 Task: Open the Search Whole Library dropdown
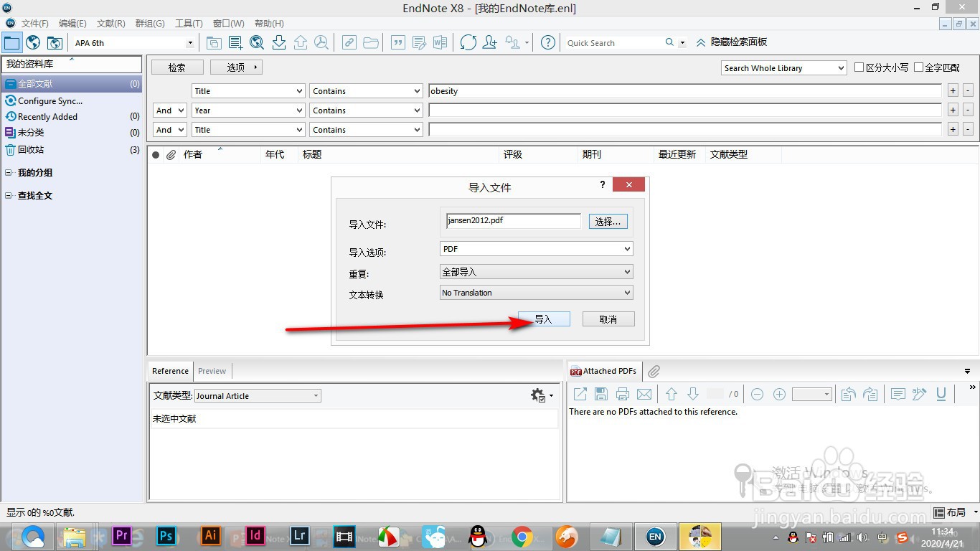pos(784,67)
